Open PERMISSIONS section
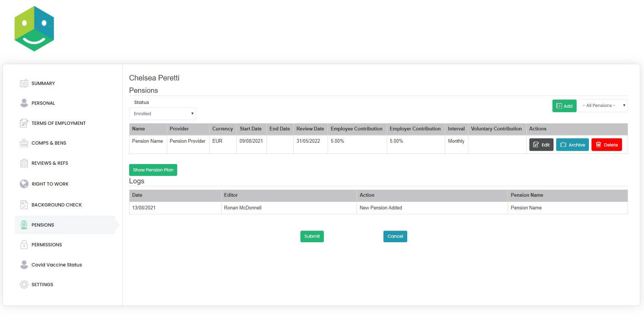Image resolution: width=644 pixels, height=316 pixels. point(47,245)
